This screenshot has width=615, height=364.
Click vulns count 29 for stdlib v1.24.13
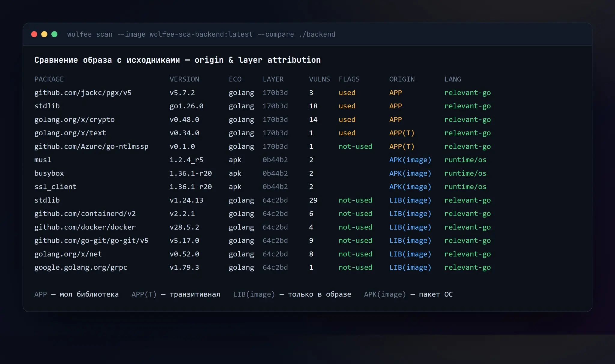click(x=313, y=200)
